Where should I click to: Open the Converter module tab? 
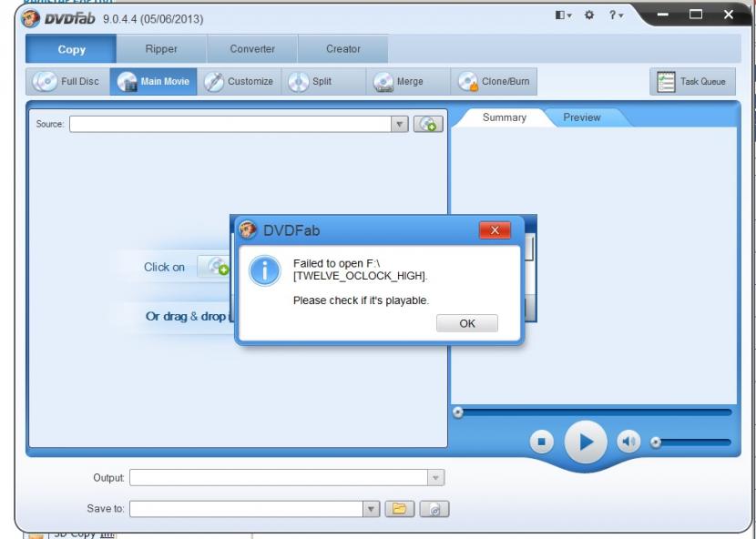(252, 49)
